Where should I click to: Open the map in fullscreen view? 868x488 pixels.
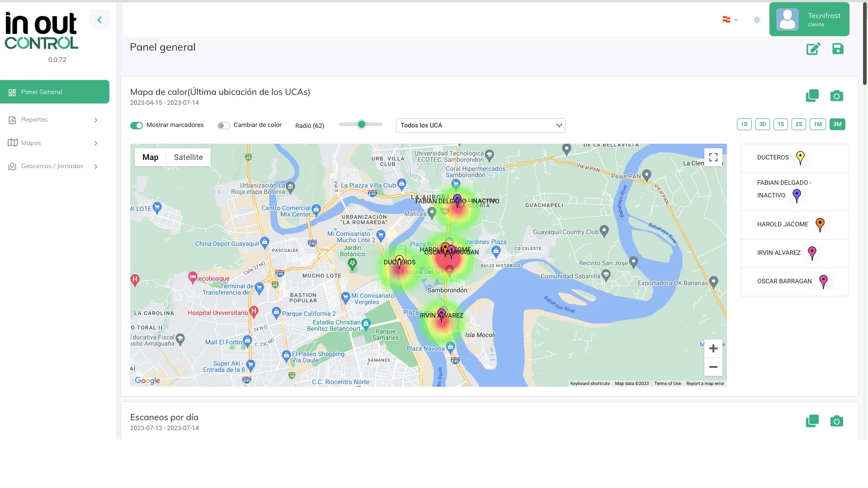[x=713, y=157]
